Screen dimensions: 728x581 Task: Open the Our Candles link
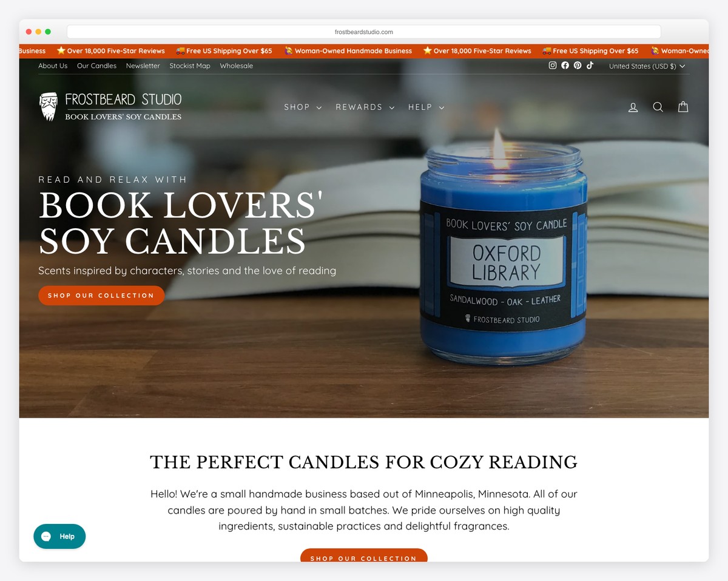[x=96, y=66]
